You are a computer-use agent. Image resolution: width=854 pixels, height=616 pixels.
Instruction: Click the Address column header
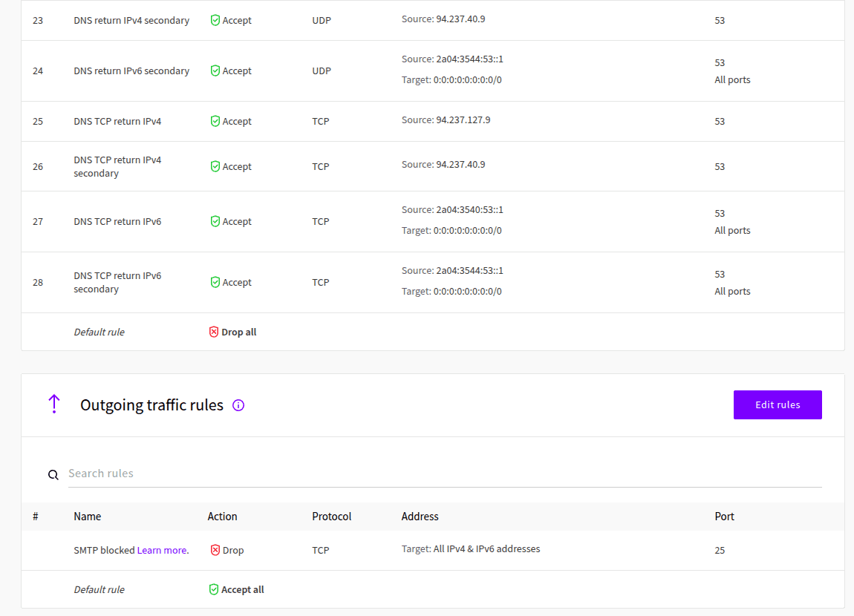pyautogui.click(x=420, y=517)
